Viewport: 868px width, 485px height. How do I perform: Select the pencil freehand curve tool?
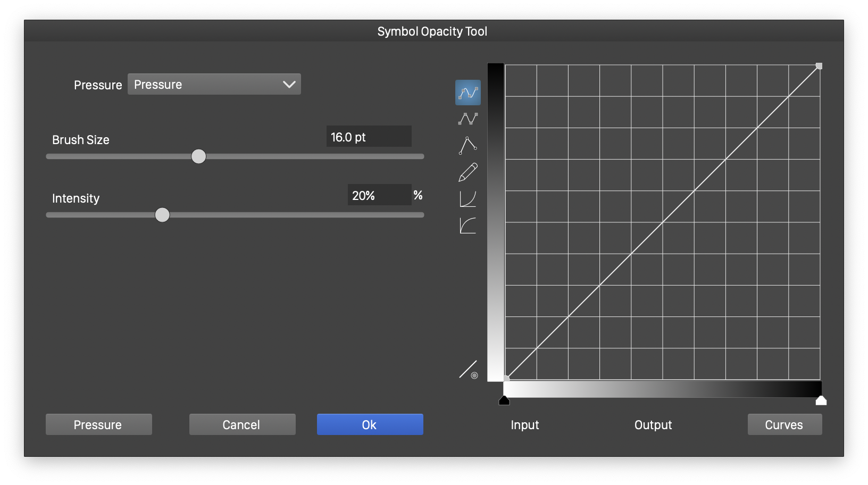(468, 172)
